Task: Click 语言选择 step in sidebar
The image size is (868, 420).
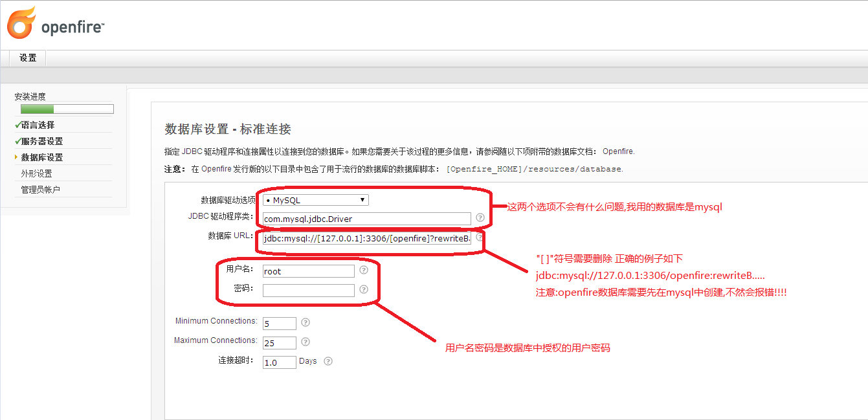Action: (x=38, y=125)
